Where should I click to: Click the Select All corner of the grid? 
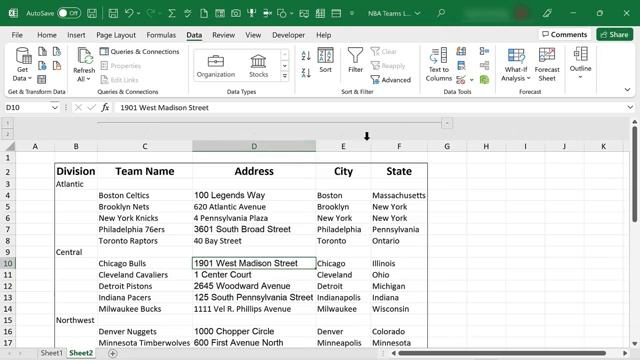coord(9,146)
